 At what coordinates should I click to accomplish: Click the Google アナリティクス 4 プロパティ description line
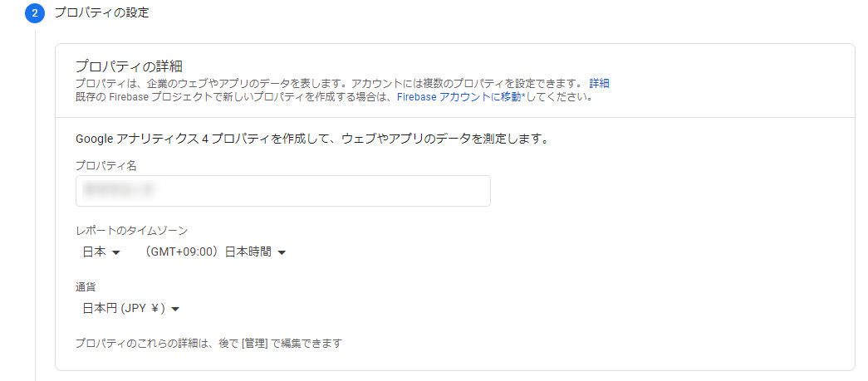pos(311,139)
